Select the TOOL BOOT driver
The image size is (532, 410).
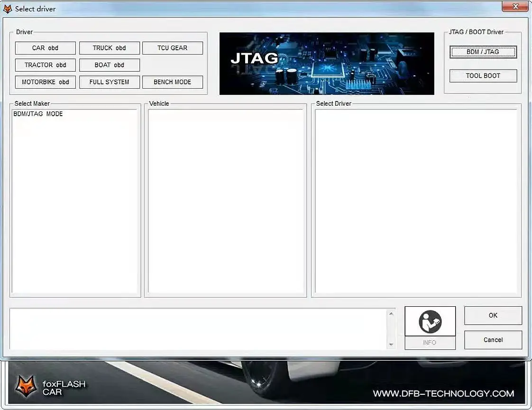point(483,76)
